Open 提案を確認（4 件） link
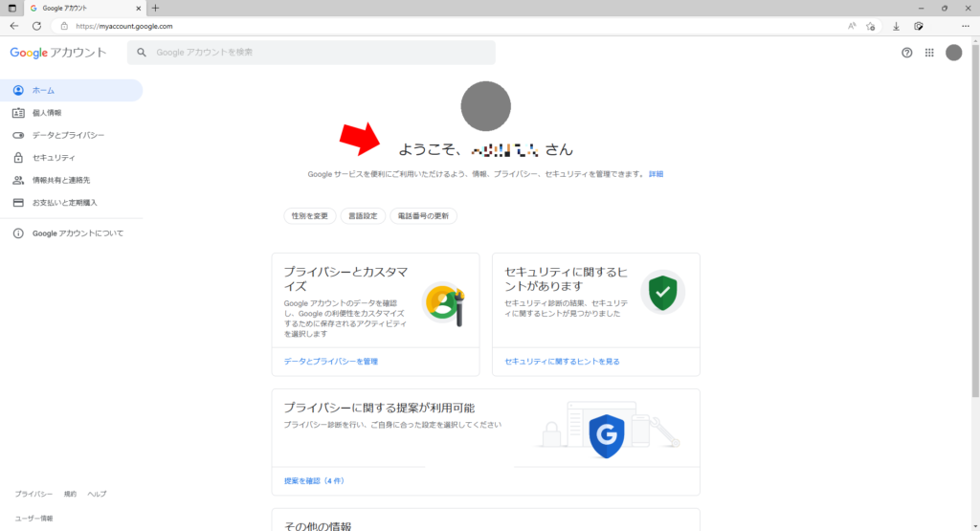 point(314,481)
